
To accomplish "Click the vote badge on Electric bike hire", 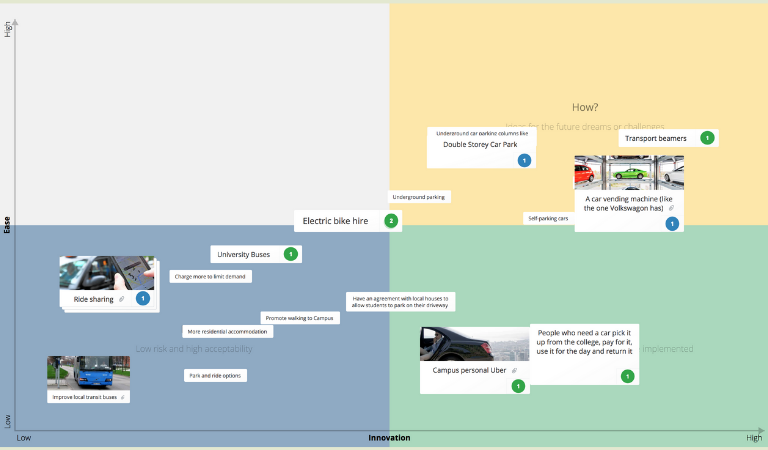I will point(391,221).
